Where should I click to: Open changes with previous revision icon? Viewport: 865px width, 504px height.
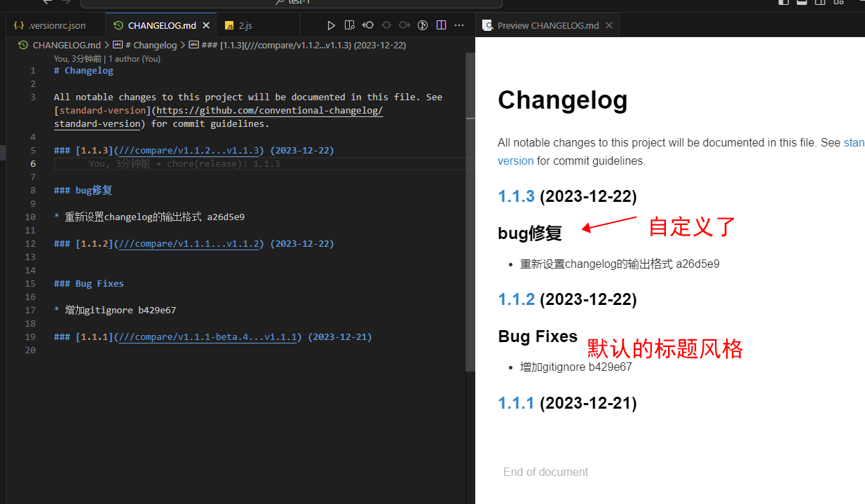368,25
